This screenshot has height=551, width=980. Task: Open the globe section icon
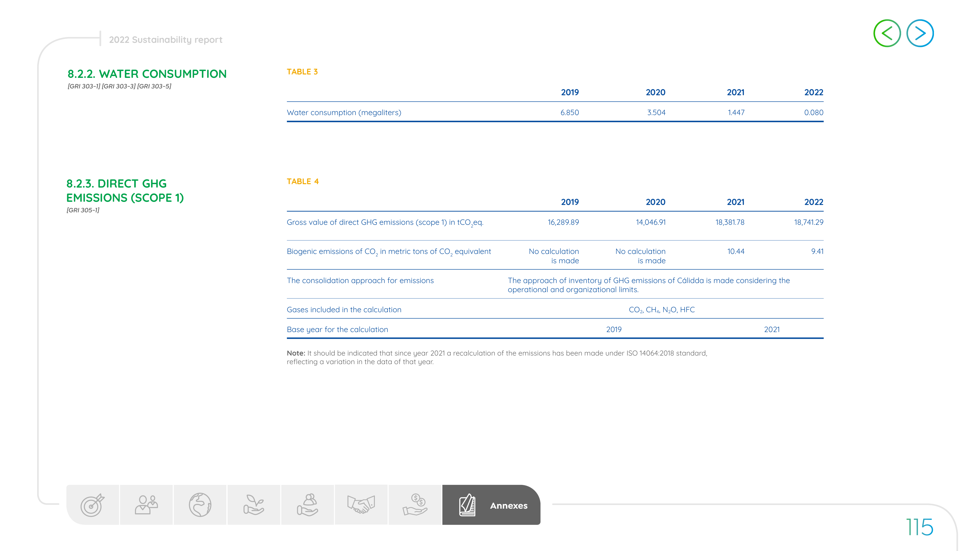click(x=200, y=505)
